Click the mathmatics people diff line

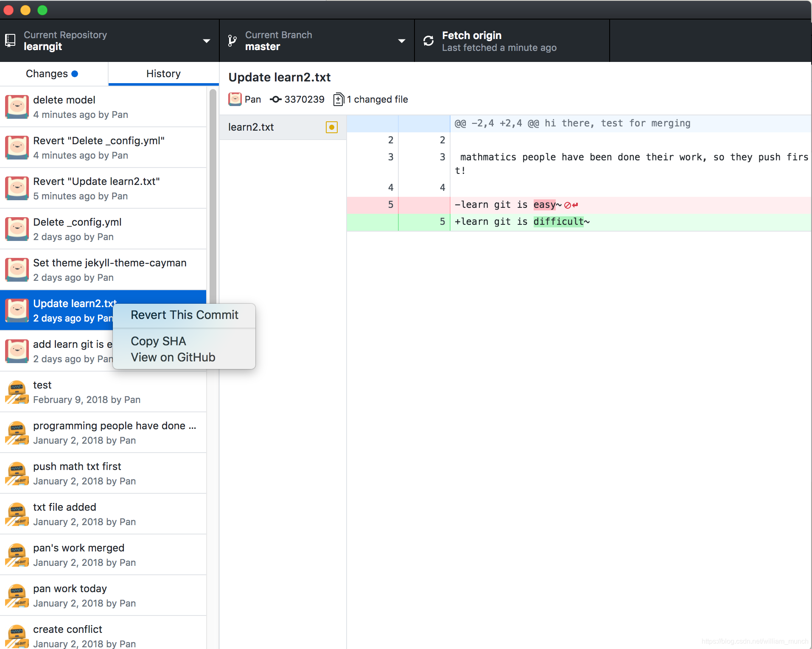[579, 164]
